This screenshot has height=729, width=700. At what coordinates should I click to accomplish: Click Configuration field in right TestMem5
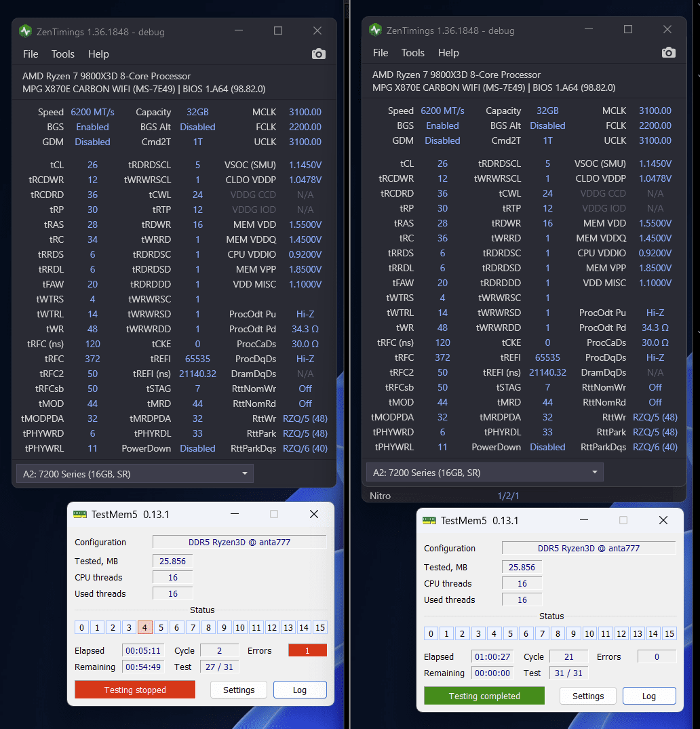pyautogui.click(x=589, y=548)
